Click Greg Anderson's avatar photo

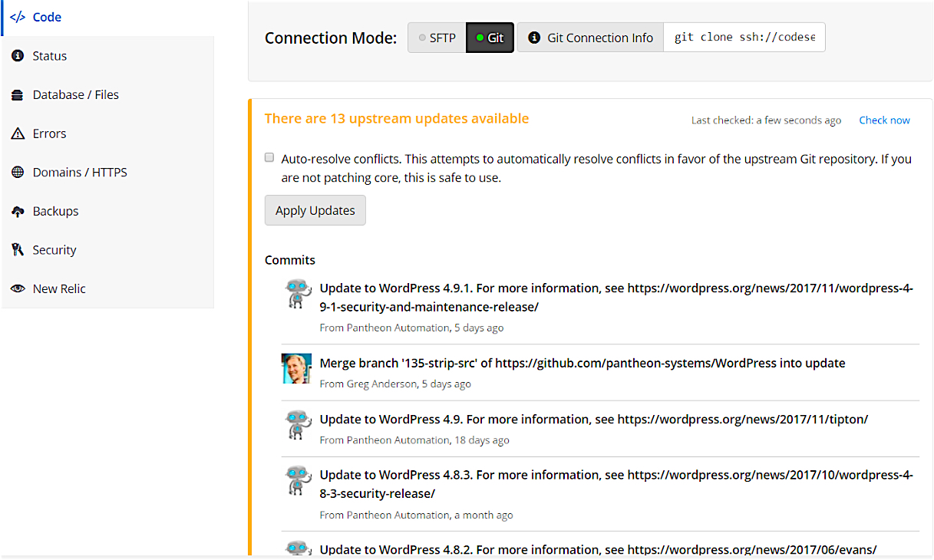[296, 368]
